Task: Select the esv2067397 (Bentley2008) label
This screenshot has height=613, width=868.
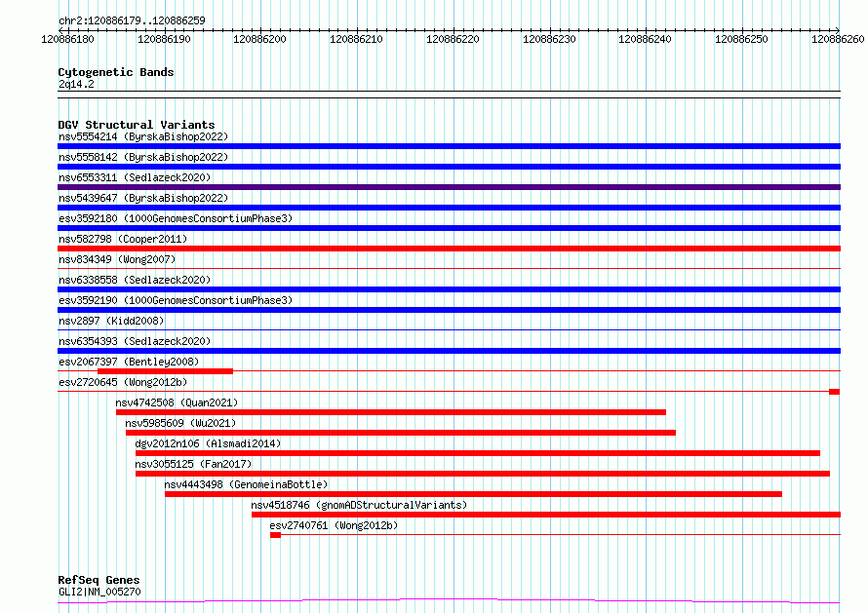Action: coord(129,362)
